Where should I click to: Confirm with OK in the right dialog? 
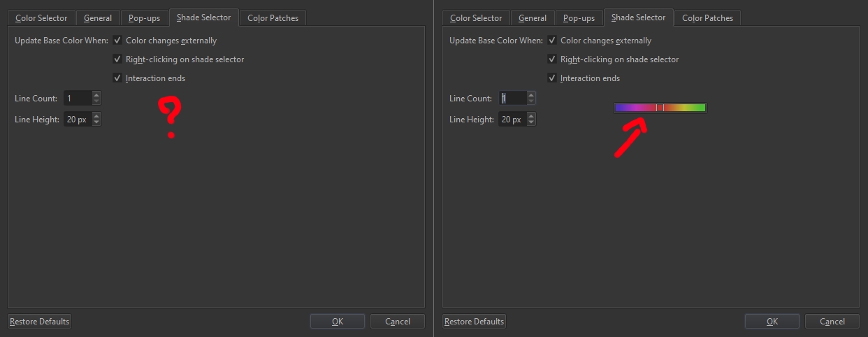(772, 322)
